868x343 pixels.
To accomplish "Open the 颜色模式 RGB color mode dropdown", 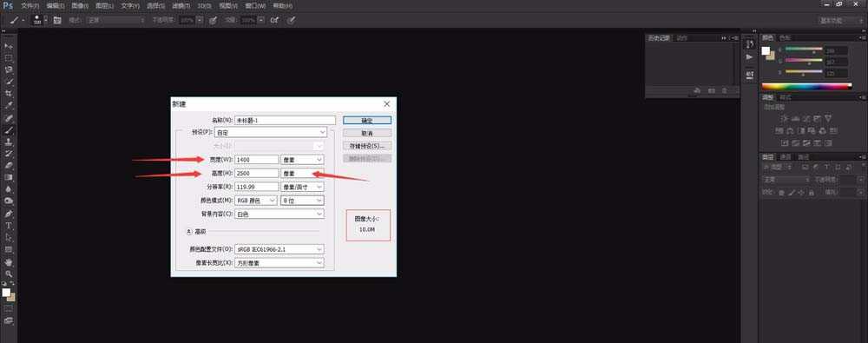I will coord(256,201).
